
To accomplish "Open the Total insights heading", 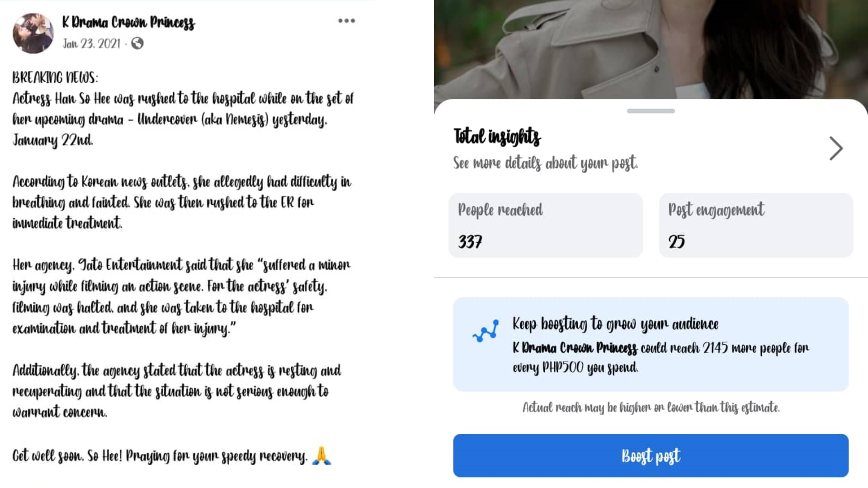I will coord(497,136).
